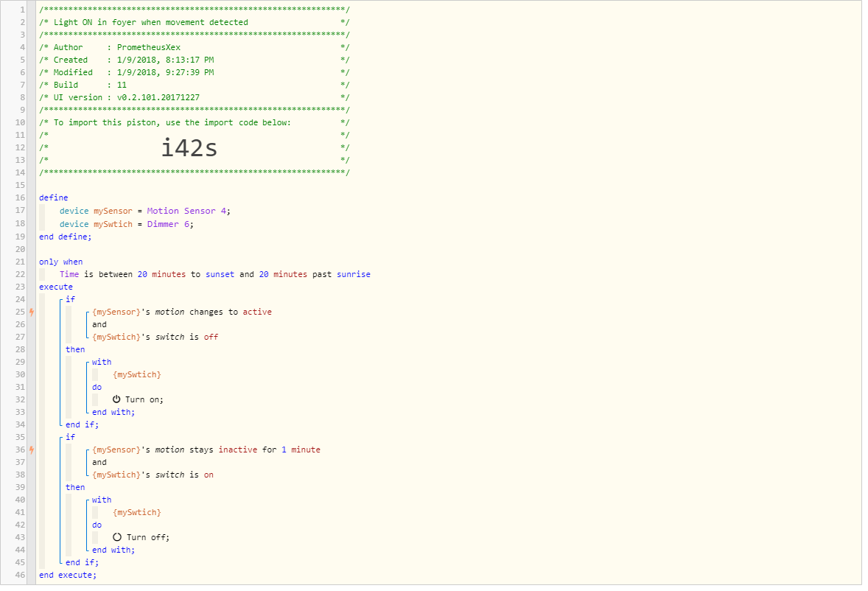Click the circle icon beside Turn off
The image size is (868, 591).
point(117,537)
